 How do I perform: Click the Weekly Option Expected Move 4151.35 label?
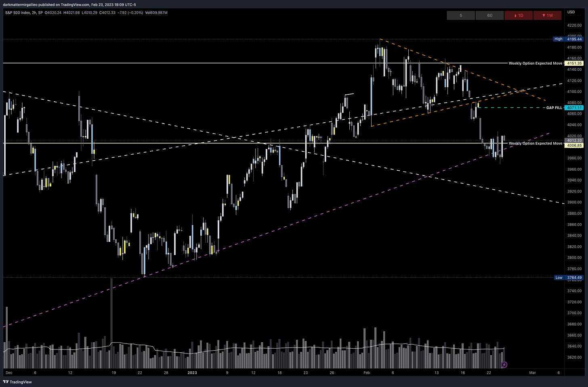click(546, 63)
